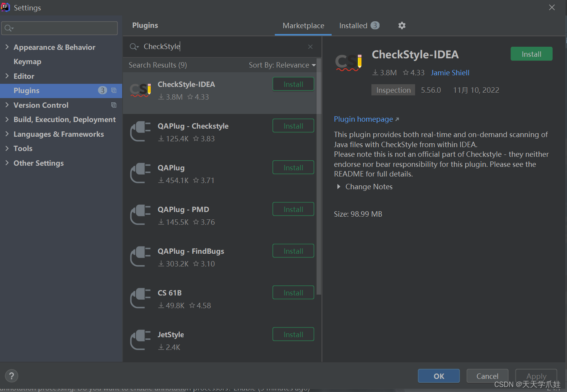Open the Plugin homepage link
The image size is (567, 392).
(366, 119)
